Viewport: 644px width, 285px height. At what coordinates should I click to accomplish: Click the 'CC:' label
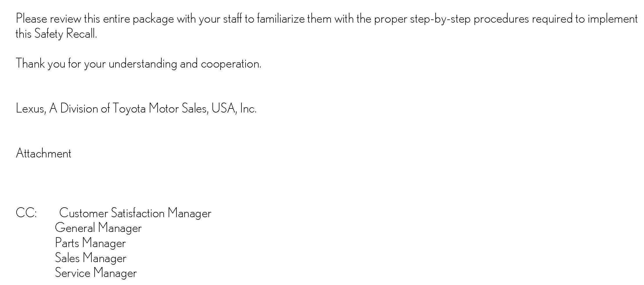pyautogui.click(x=26, y=213)
